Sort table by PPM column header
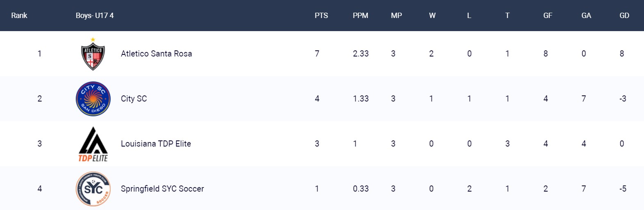The height and width of the screenshot is (210, 644). tap(361, 16)
